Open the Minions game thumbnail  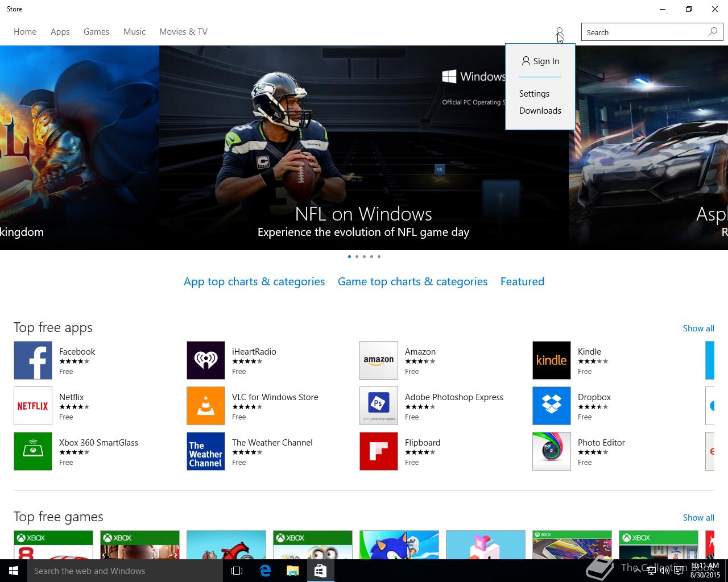point(313,545)
